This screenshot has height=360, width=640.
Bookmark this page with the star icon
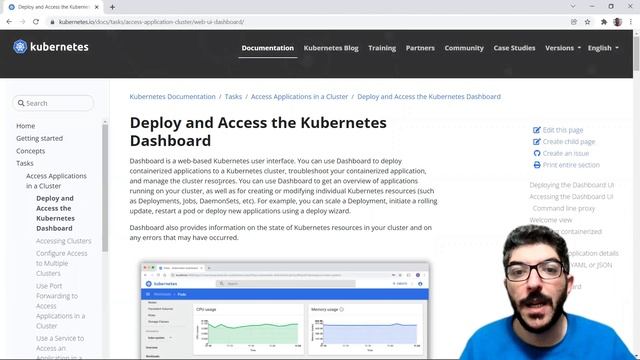tap(587, 22)
